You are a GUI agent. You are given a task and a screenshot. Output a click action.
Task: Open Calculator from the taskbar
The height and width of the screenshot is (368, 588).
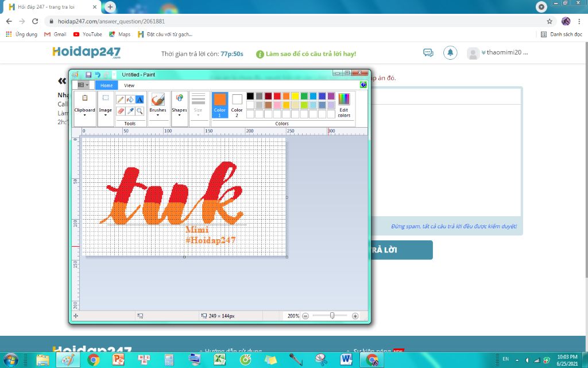[x=169, y=360]
